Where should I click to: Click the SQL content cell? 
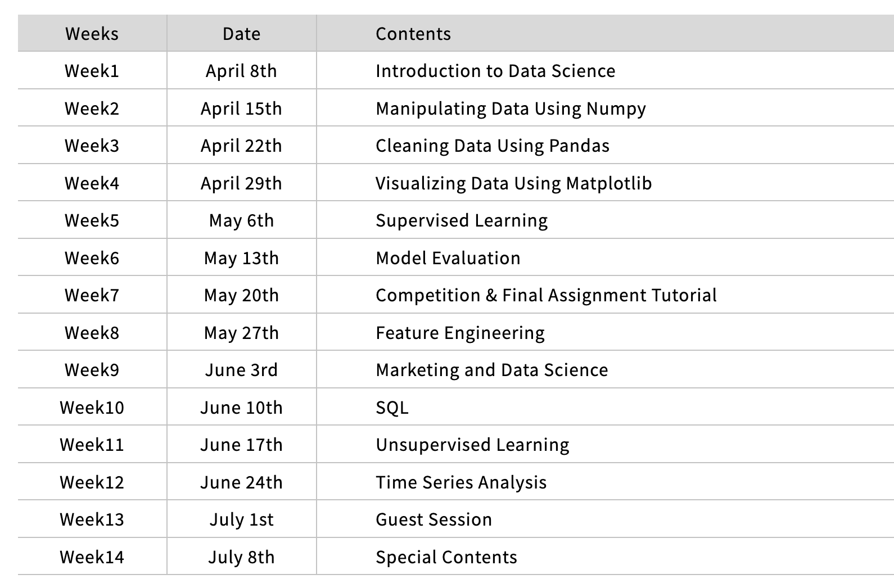click(392, 408)
